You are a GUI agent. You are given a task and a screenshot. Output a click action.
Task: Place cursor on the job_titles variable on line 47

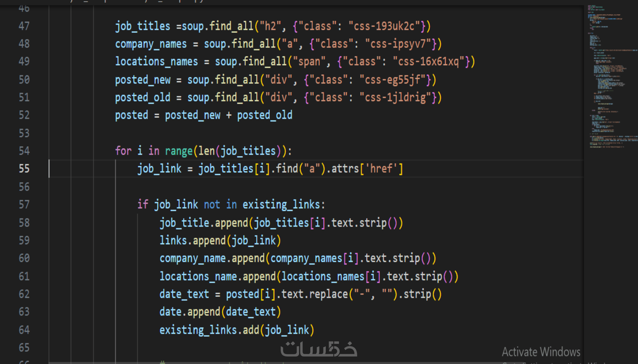click(143, 26)
